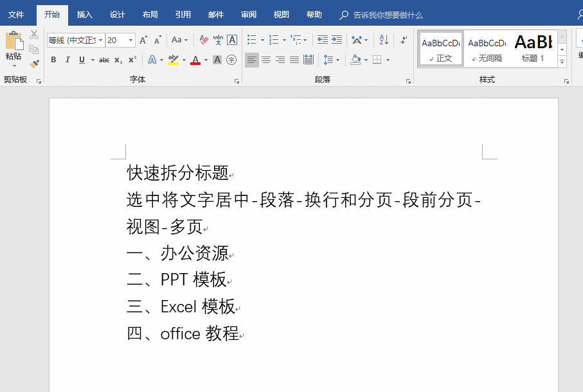Decrease paragraph indent
Screen dimensions: 583x392
point(323,40)
